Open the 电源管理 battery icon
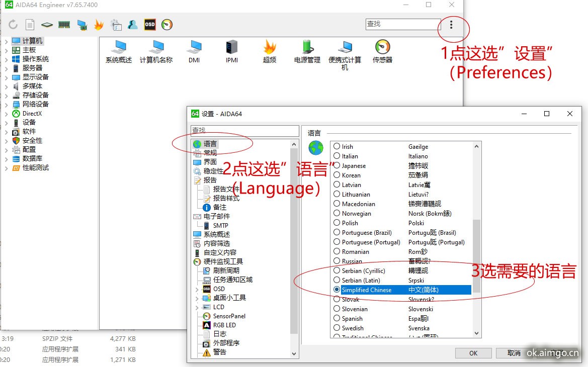The width and height of the screenshot is (588, 367). pyautogui.click(x=307, y=52)
